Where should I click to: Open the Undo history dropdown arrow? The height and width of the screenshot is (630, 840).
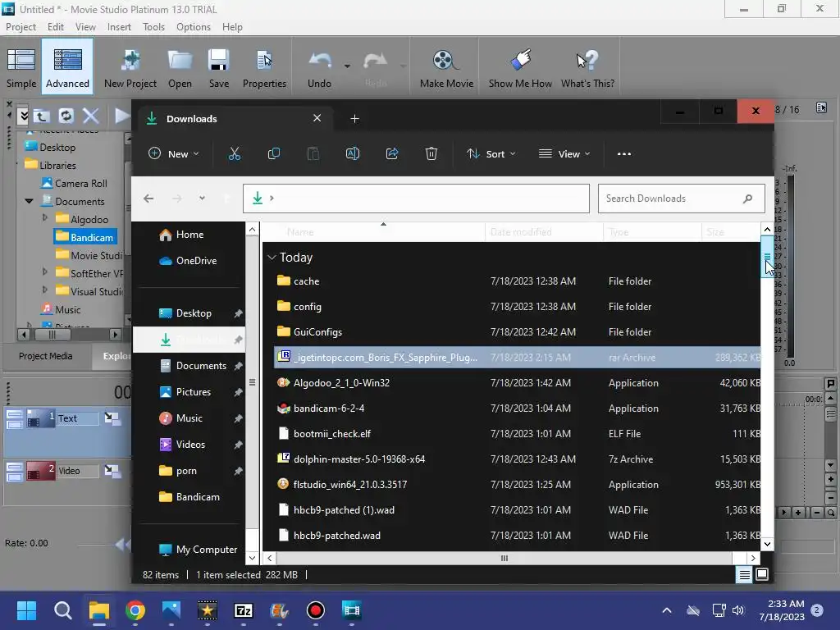(x=347, y=66)
